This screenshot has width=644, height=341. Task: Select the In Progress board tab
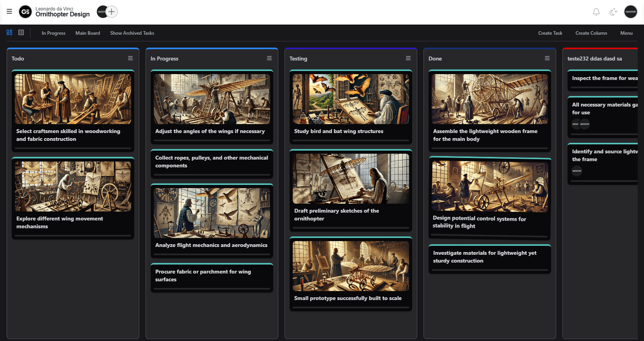53,33
